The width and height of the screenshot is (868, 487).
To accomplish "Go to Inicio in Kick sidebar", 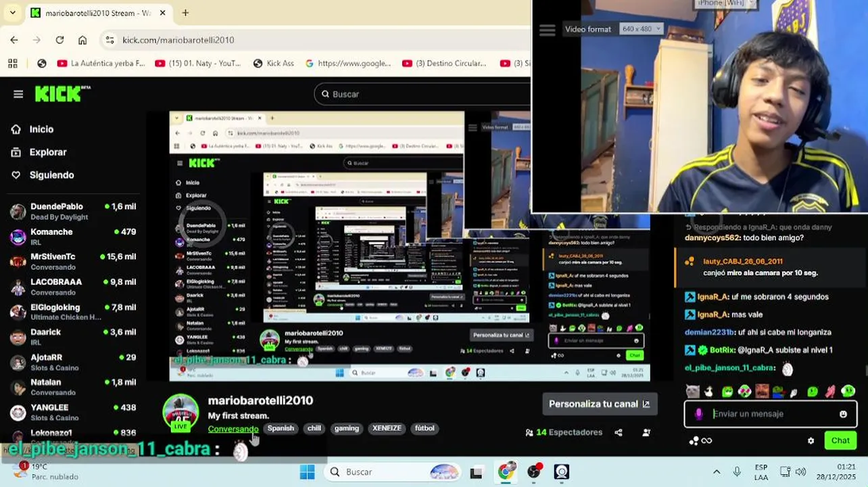I will coord(32,129).
